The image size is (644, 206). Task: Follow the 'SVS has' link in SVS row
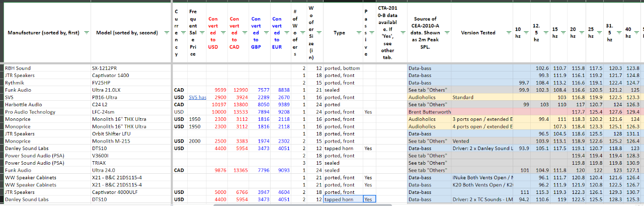(x=197, y=97)
